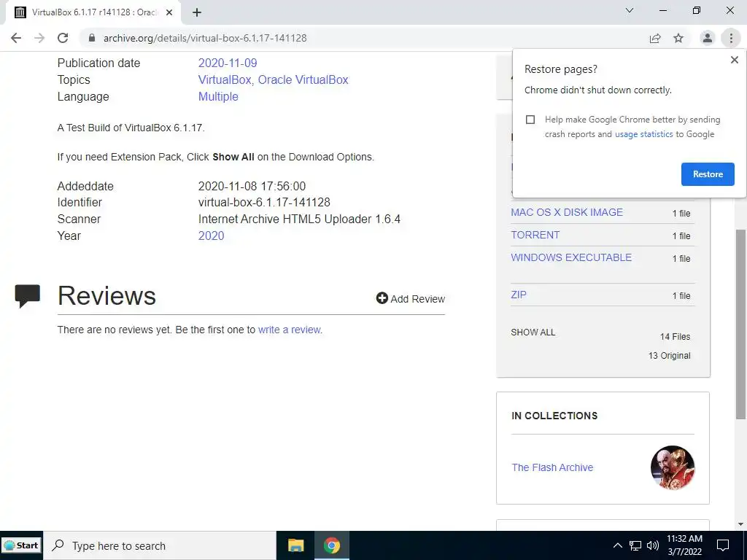Click the scrollbar down arrow

[740, 524]
